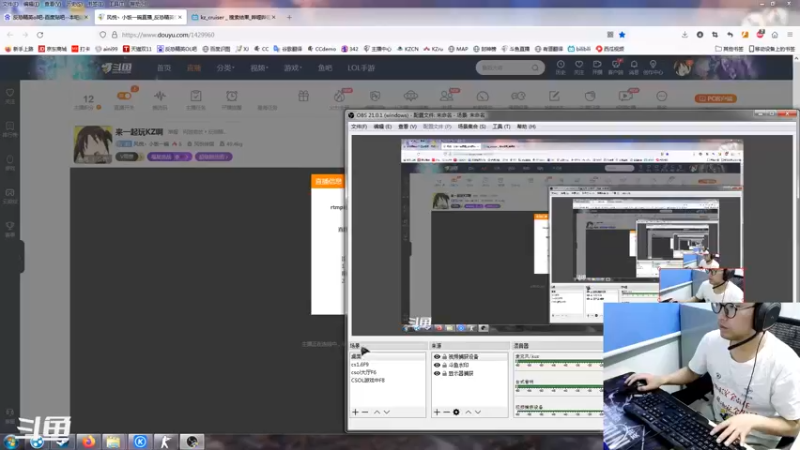
Task: Move selected scene down with arrow icon
Action: coord(387,412)
